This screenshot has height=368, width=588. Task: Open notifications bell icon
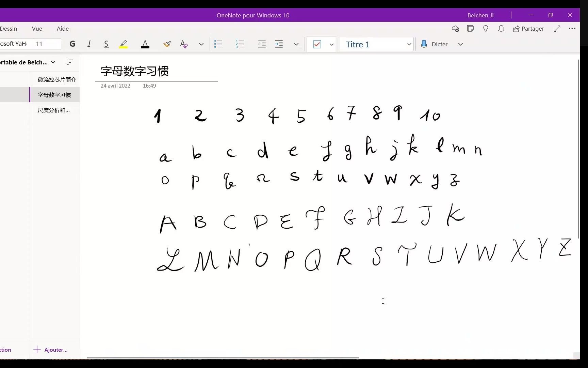tap(501, 29)
